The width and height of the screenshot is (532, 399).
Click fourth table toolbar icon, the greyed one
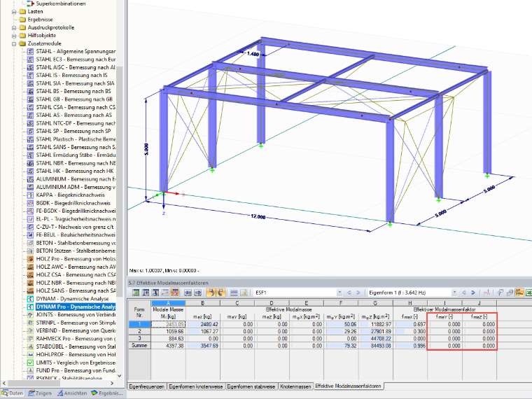tap(165, 293)
